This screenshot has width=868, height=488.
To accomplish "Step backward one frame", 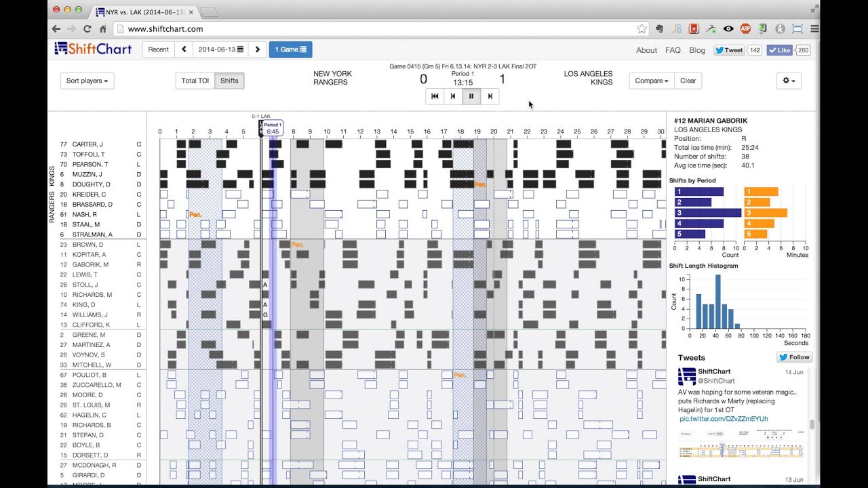I will pos(453,96).
